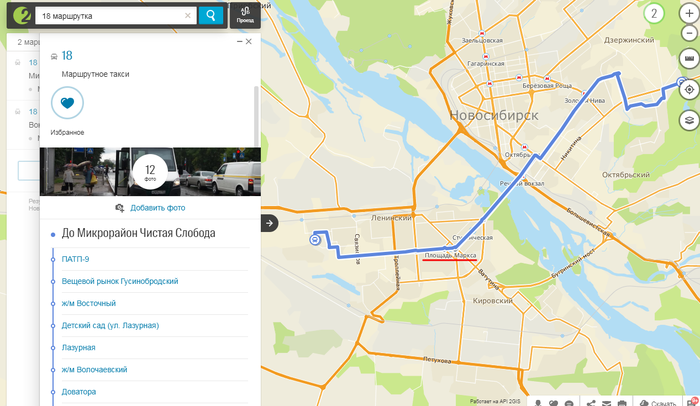Click the bus stop marker on the route start
700x406 pixels.
pyautogui.click(x=316, y=239)
